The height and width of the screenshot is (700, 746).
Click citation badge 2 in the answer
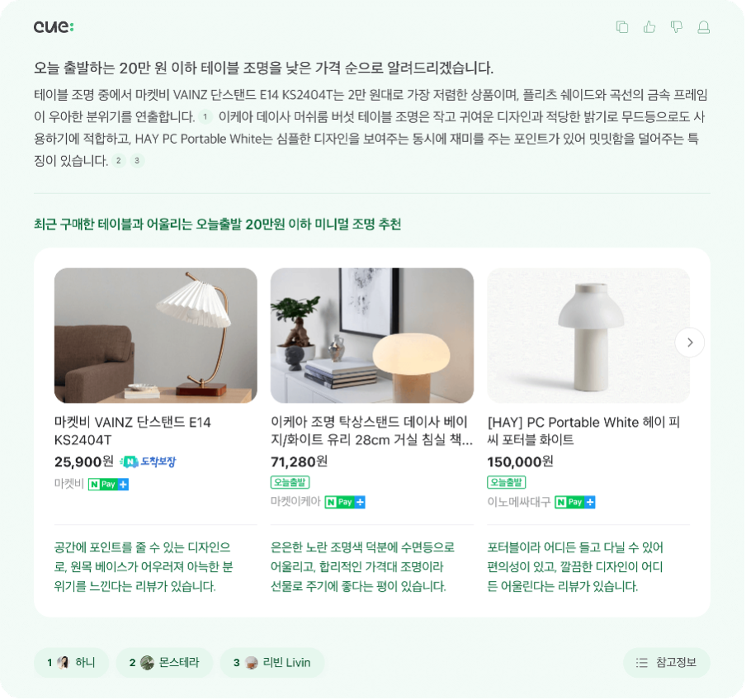(x=119, y=161)
